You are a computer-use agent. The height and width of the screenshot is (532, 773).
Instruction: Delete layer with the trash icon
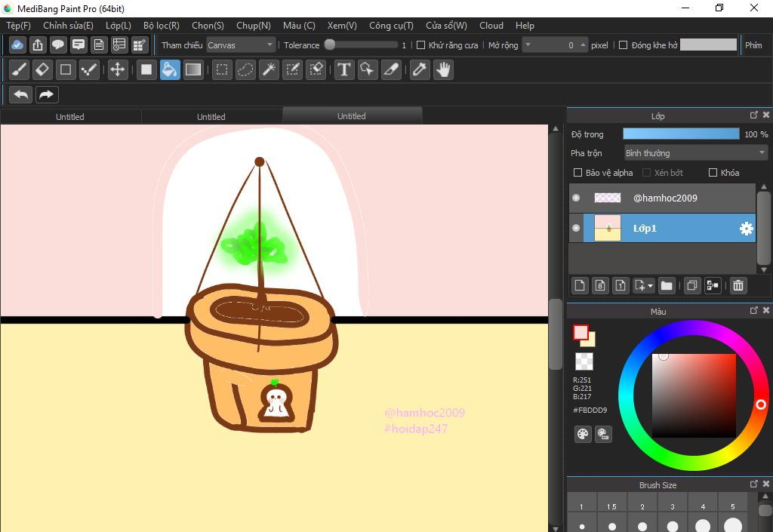pyautogui.click(x=738, y=285)
